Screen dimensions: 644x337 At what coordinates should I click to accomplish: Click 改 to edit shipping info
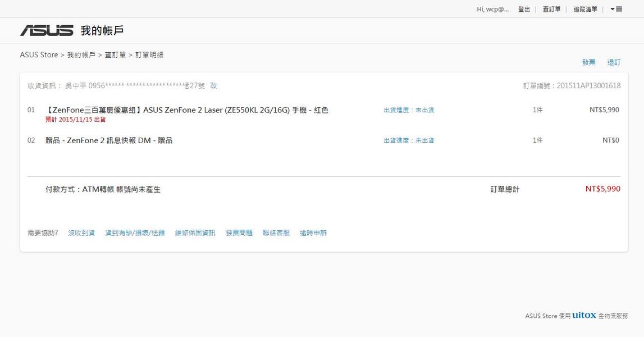click(213, 86)
